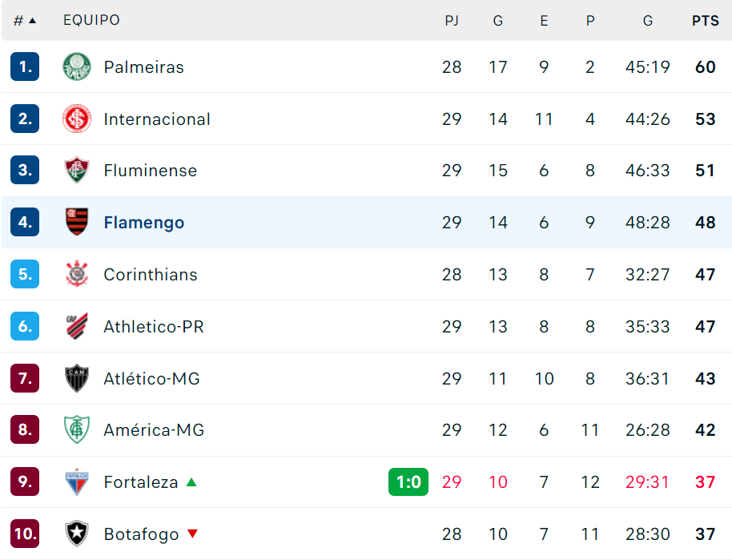This screenshot has height=560, width=732.
Task: Click the América-MG club crest
Action: tap(77, 429)
